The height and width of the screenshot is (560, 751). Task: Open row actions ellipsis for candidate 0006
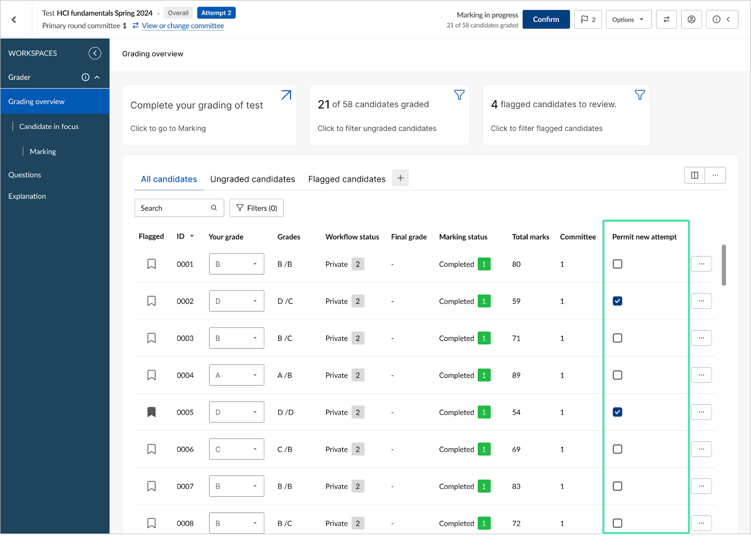701,449
